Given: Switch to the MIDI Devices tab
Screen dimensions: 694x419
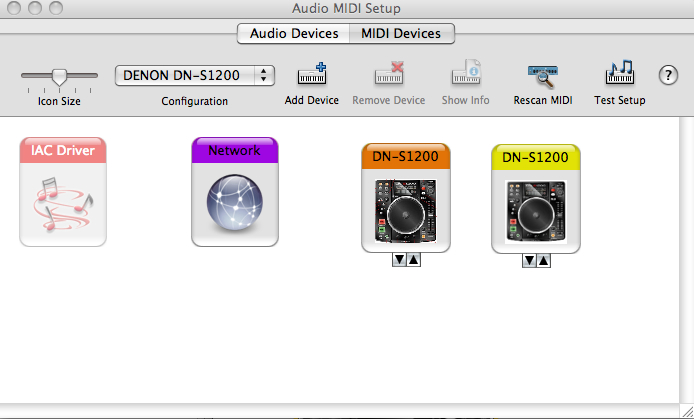Looking at the screenshot, I should (401, 34).
